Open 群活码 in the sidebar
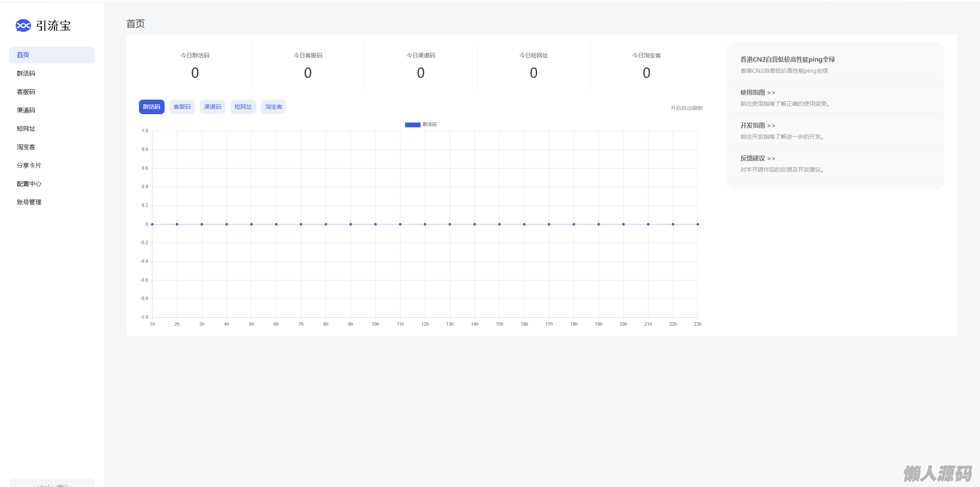 (26, 74)
